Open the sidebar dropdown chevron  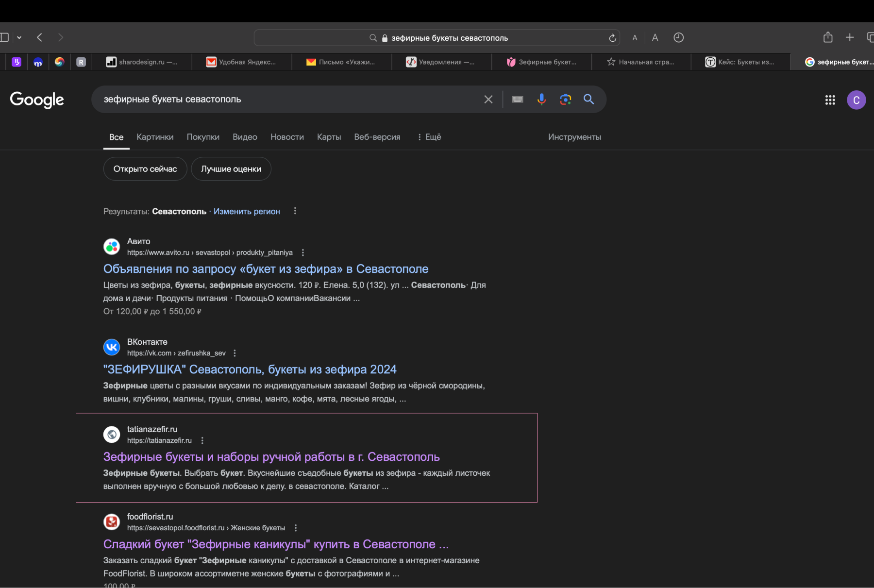(19, 37)
